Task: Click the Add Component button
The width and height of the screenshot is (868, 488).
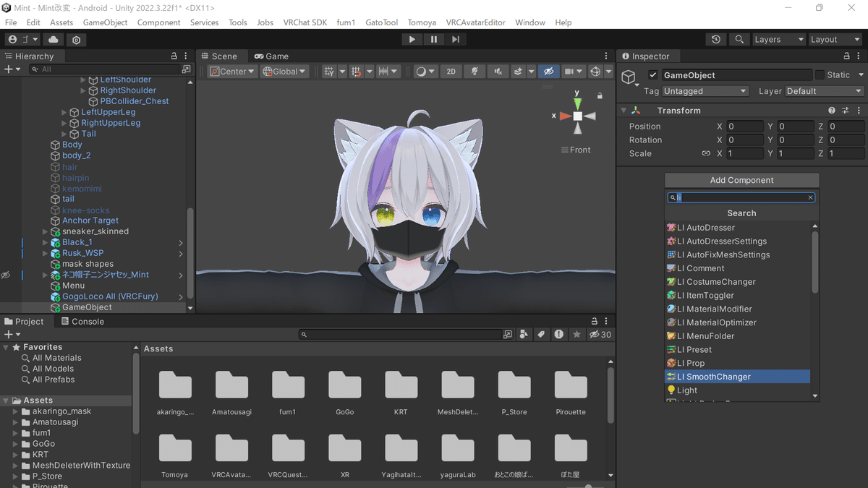Action: (741, 180)
